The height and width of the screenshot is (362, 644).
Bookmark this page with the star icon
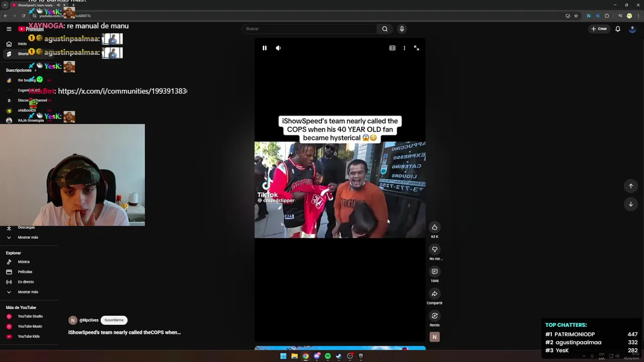pos(576,16)
